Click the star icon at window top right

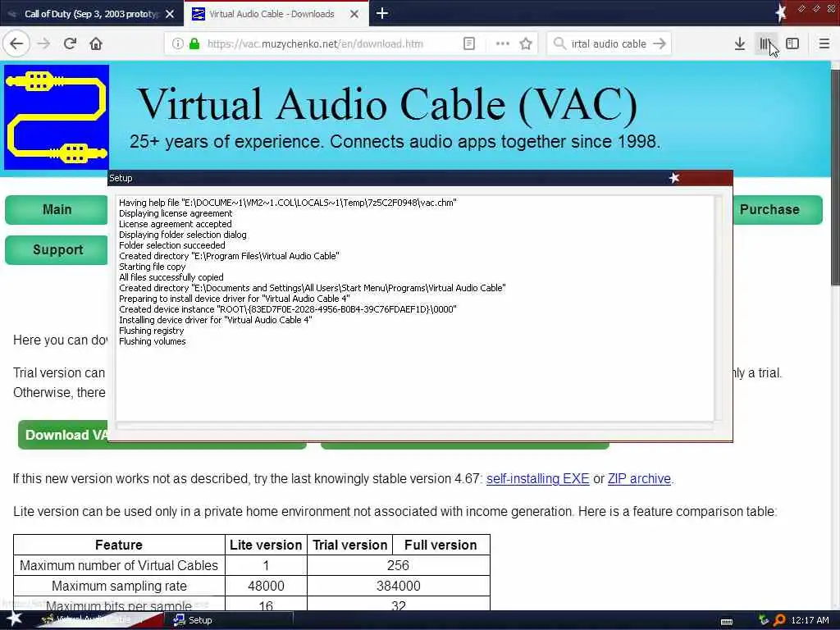point(781,13)
